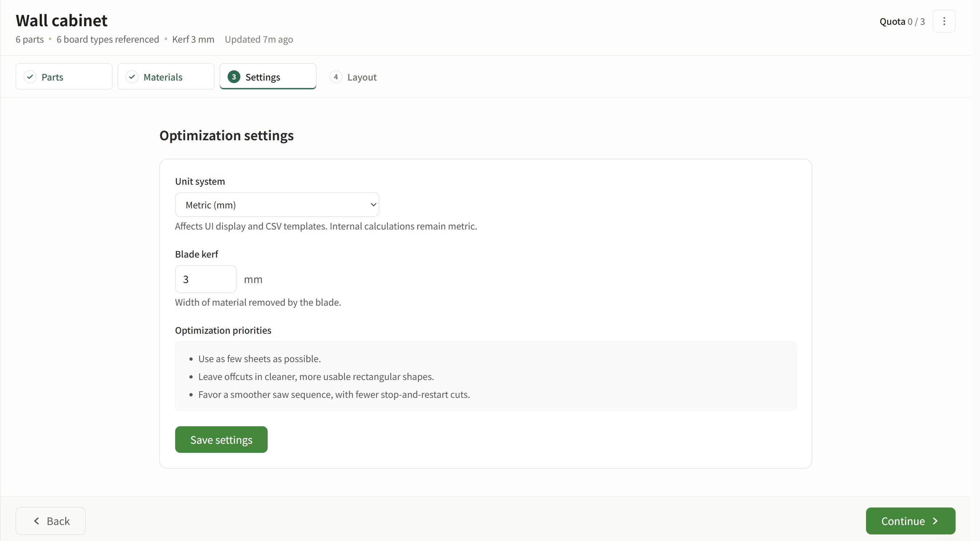Click the right chevron on Continue button
The image size is (980, 541).
[935, 521]
